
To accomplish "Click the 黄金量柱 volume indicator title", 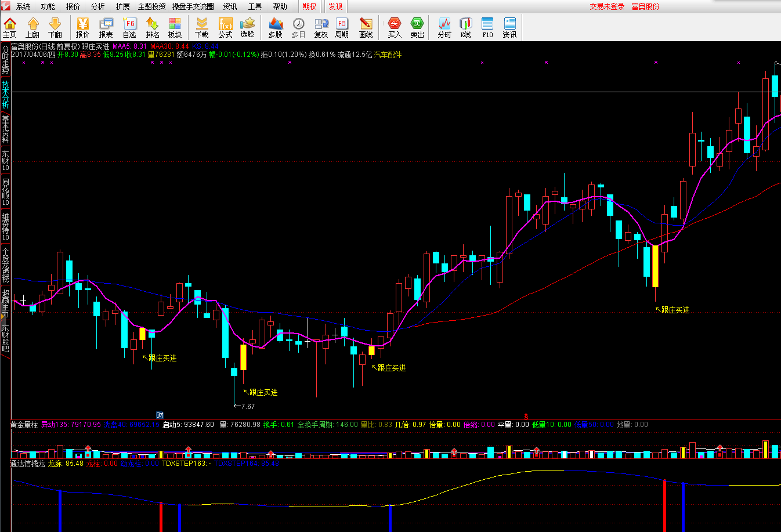I will click(24, 425).
